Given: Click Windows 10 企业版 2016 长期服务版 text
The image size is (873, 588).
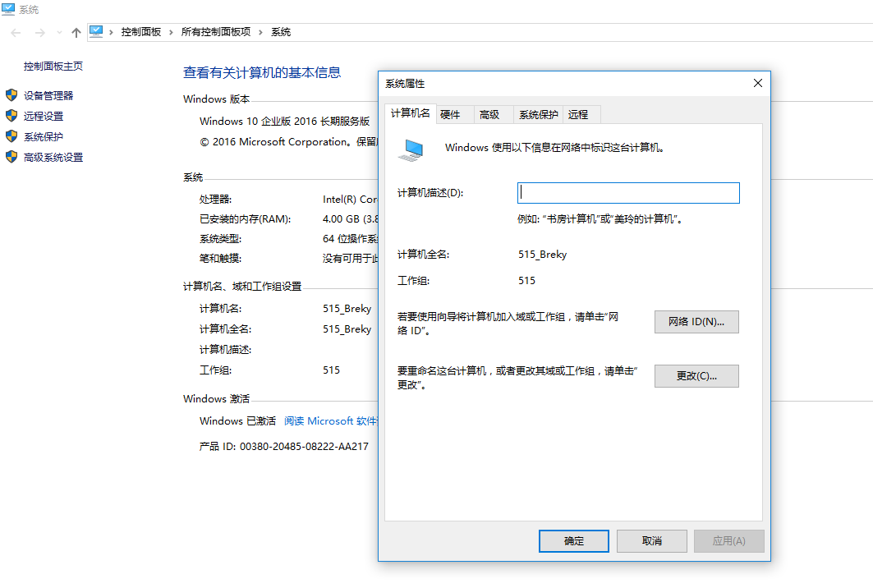Looking at the screenshot, I should (x=284, y=122).
